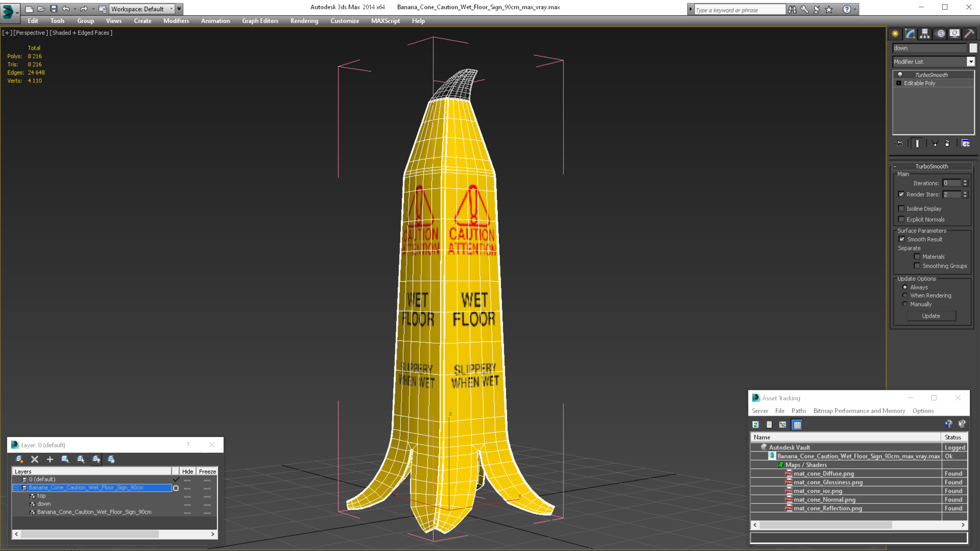
Task: Click Make Unique icon under modifier stack
Action: pyautogui.click(x=935, y=143)
